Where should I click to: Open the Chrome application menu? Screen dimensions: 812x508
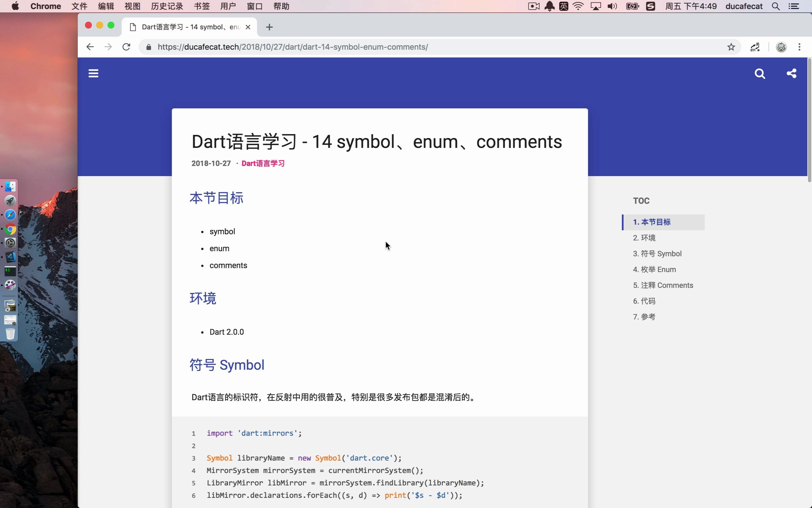(x=46, y=6)
